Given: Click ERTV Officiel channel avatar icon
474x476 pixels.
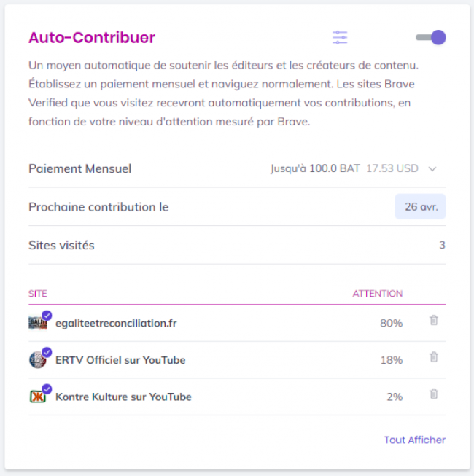Looking at the screenshot, I should point(37,360).
